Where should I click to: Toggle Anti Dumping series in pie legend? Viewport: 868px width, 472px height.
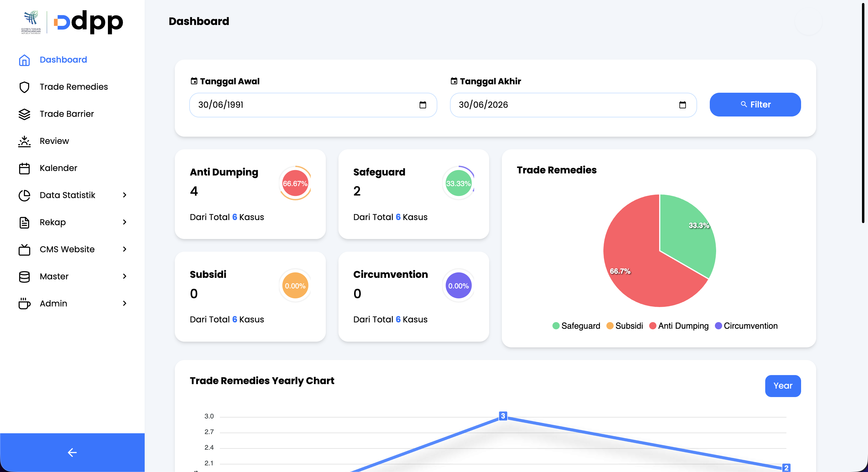(679, 326)
